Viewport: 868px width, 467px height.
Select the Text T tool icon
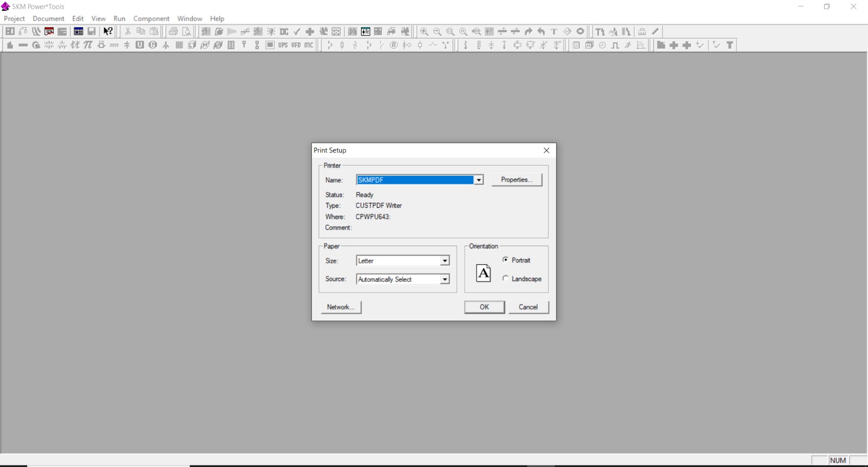coord(554,31)
